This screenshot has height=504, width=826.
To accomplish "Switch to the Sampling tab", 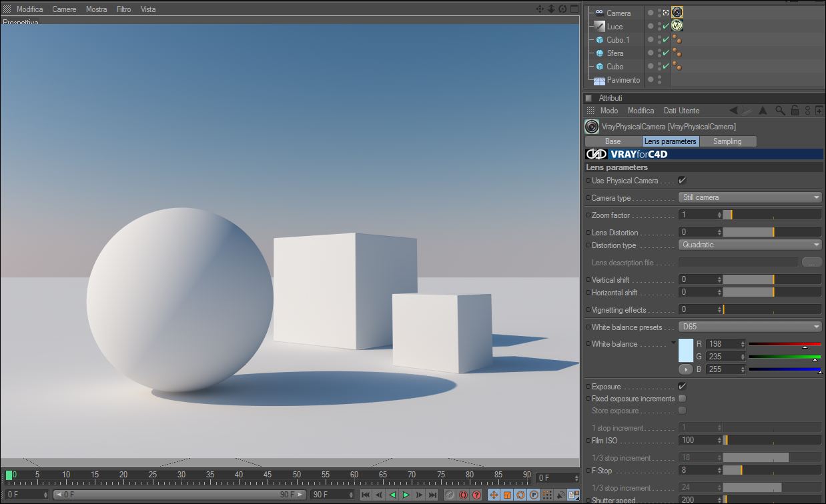I will [727, 141].
